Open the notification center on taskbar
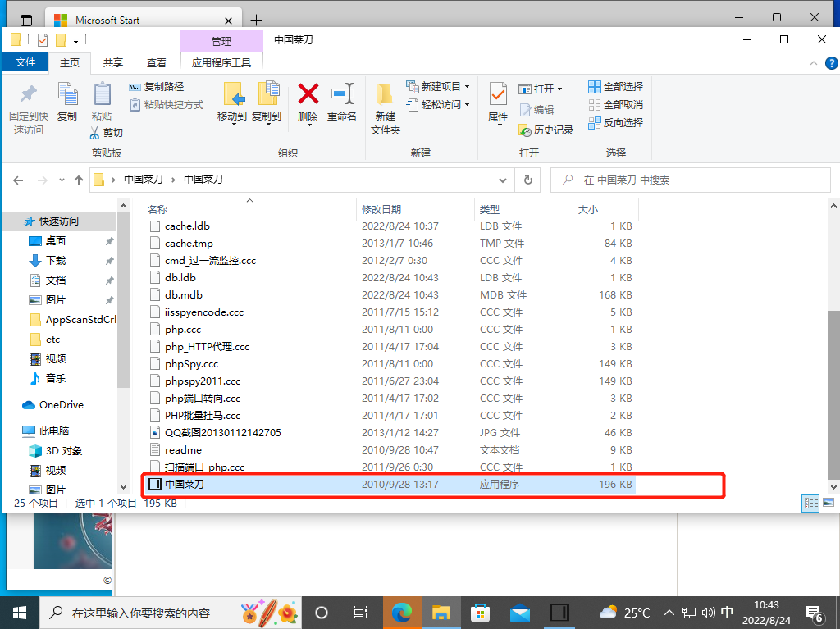The width and height of the screenshot is (840, 629). 815,613
